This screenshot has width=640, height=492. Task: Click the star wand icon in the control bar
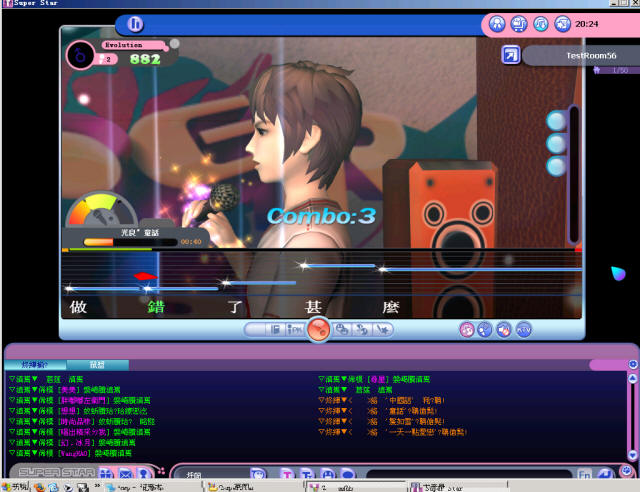(x=382, y=329)
